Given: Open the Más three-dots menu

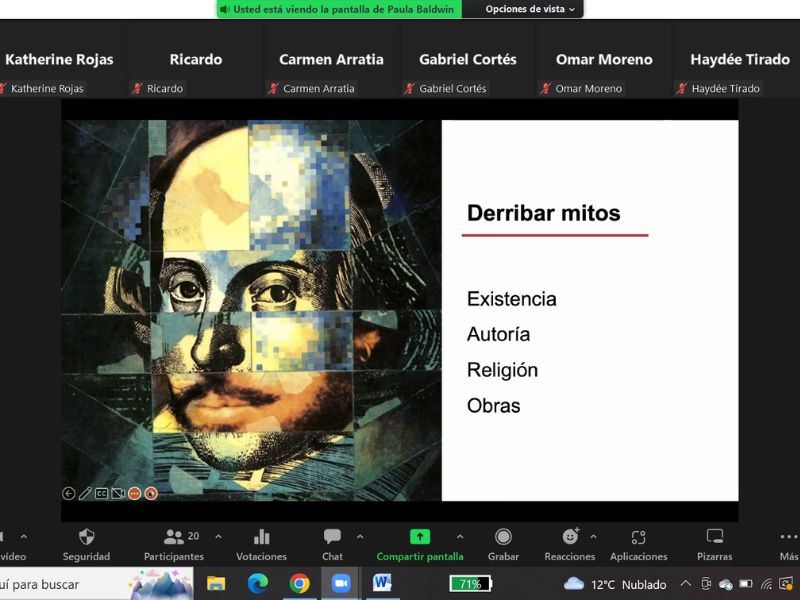Looking at the screenshot, I should (789, 537).
